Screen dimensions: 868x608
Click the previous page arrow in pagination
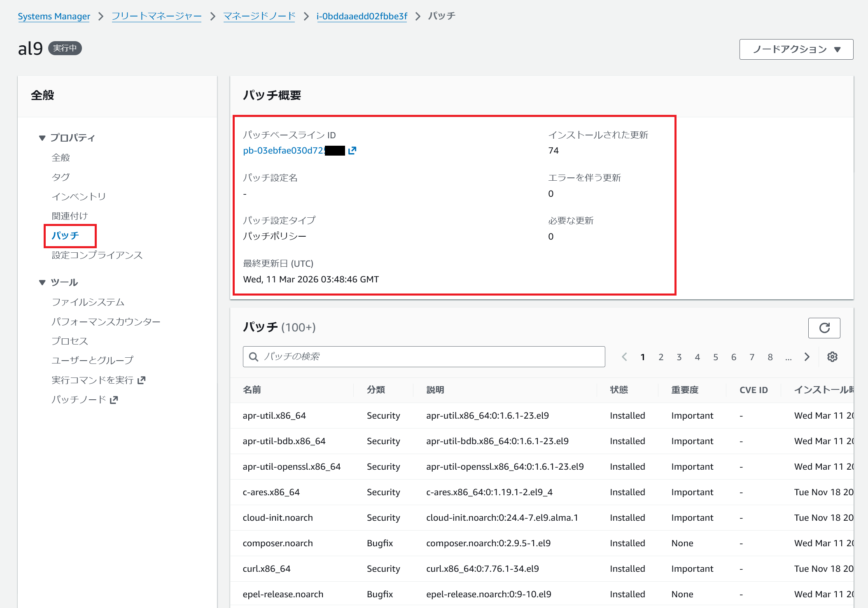(624, 357)
